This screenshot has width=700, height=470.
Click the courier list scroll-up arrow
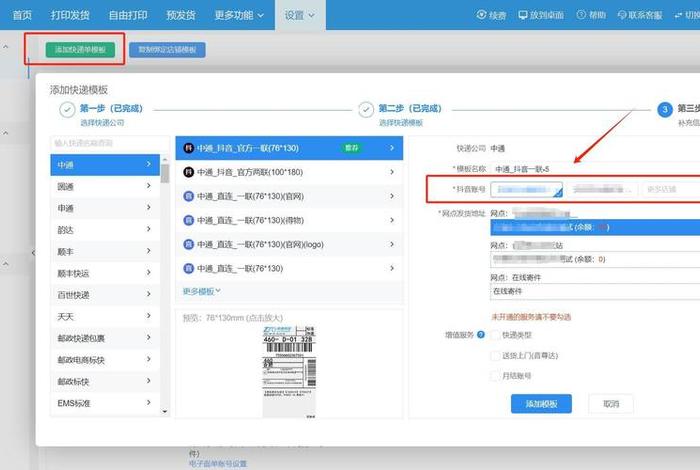tap(165, 159)
